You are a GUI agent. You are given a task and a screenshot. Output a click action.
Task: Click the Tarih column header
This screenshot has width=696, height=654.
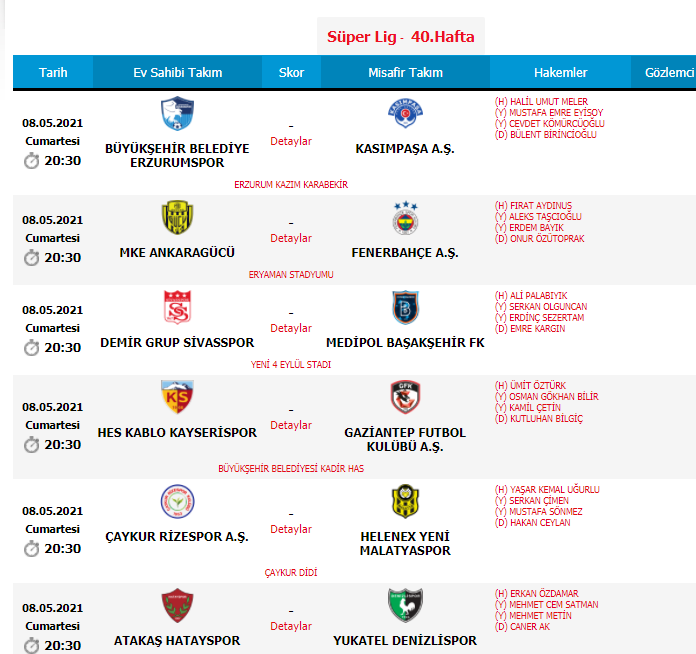53,73
